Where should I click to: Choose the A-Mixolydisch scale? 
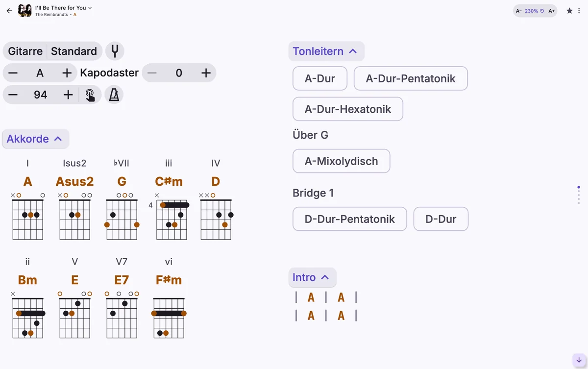click(342, 161)
